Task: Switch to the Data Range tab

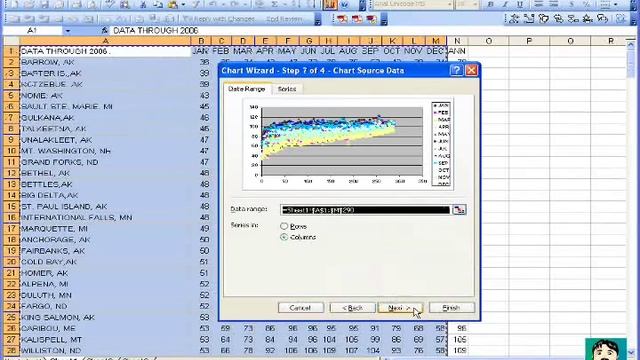Action: point(247,89)
